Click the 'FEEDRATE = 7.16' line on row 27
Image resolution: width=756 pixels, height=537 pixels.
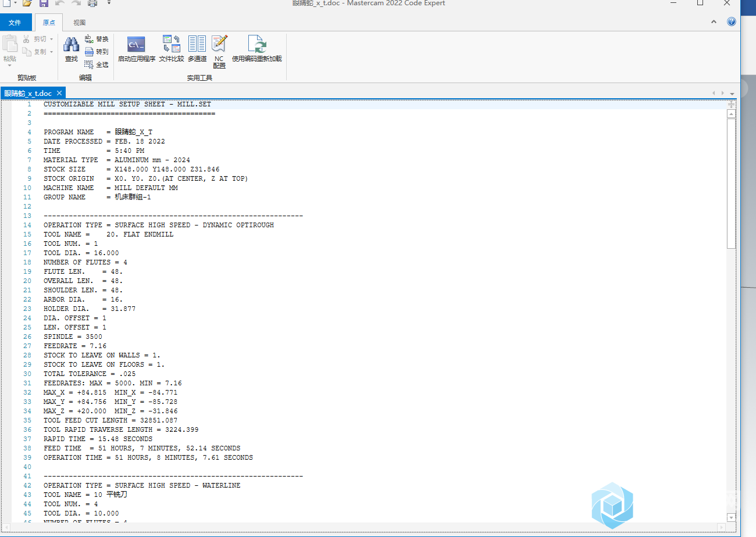pyautogui.click(x=75, y=346)
